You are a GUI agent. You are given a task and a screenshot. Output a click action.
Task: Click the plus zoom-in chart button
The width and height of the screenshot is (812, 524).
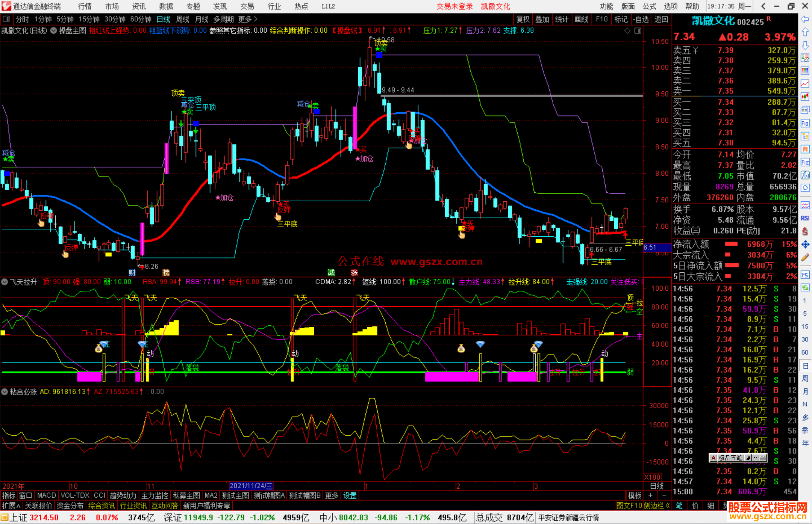(x=651, y=495)
